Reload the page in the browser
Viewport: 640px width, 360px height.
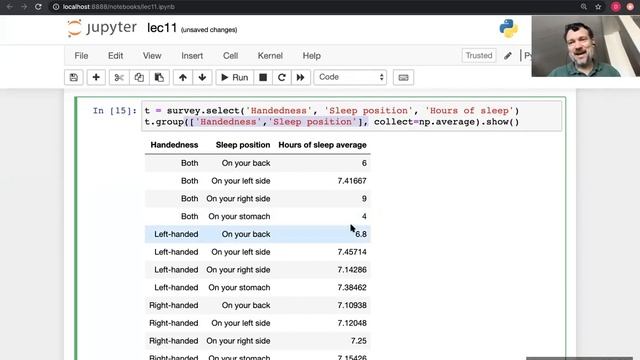coord(38,7)
